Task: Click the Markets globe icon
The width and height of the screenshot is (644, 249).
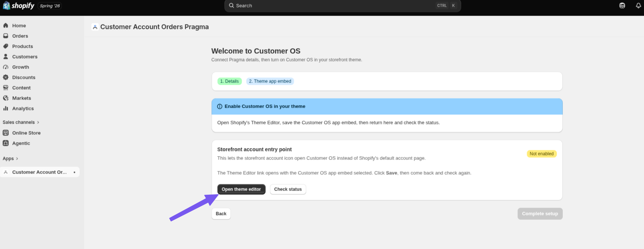Action: click(6, 98)
